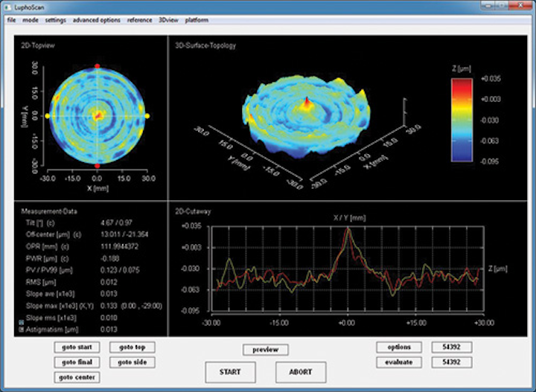
Task: Click the goto final button
Action: (x=77, y=362)
